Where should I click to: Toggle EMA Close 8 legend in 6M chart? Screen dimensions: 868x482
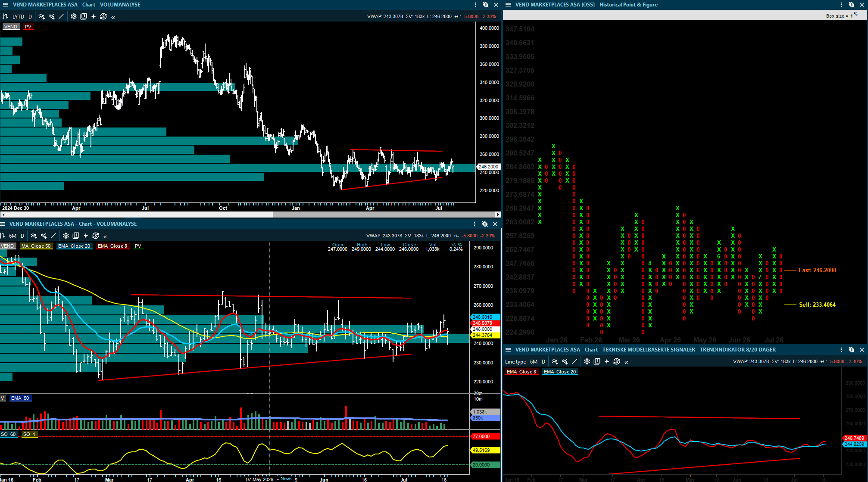[112, 246]
